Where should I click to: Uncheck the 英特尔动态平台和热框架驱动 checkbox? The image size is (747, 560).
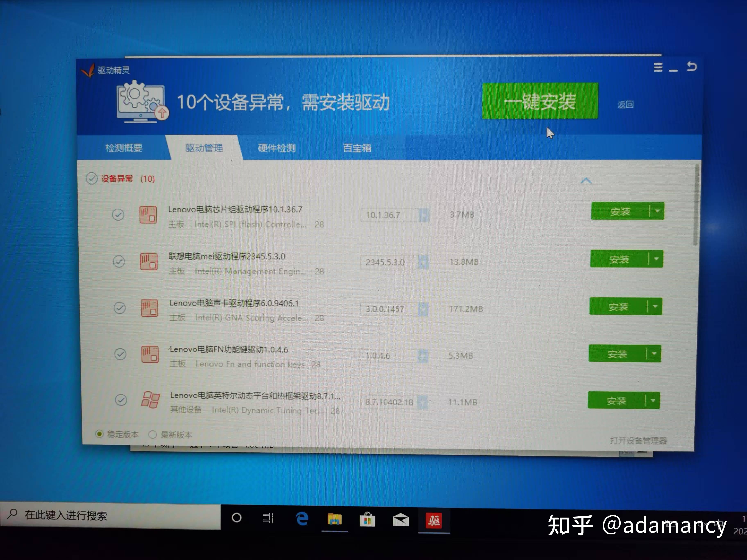[x=121, y=400]
